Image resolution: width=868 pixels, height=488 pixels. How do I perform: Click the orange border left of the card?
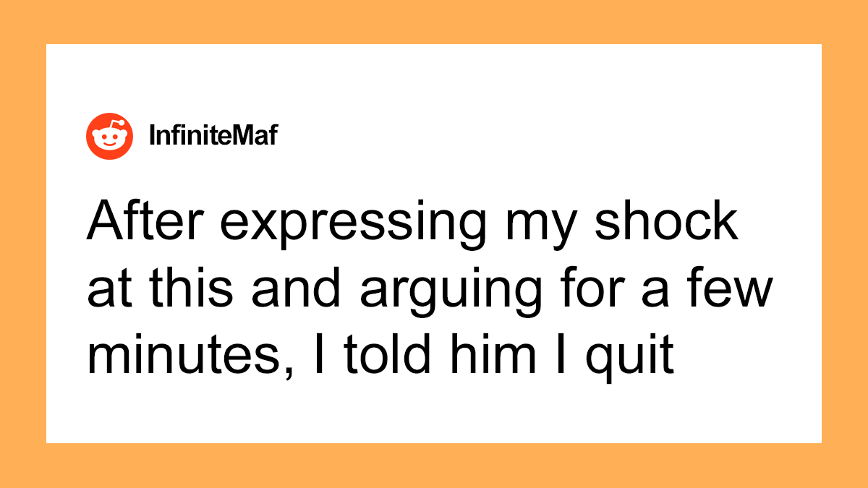[22, 244]
